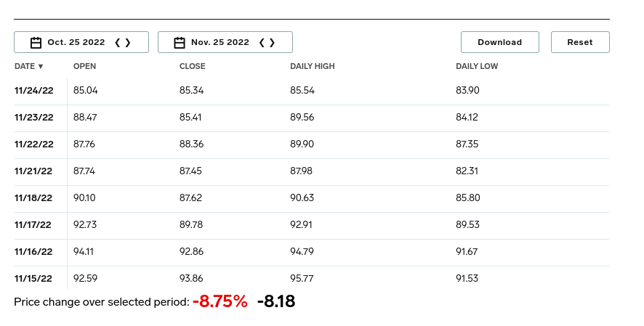Screen dimensions: 644x326
Task: Click the 11/18/22 close price 87.62
Action: point(190,198)
